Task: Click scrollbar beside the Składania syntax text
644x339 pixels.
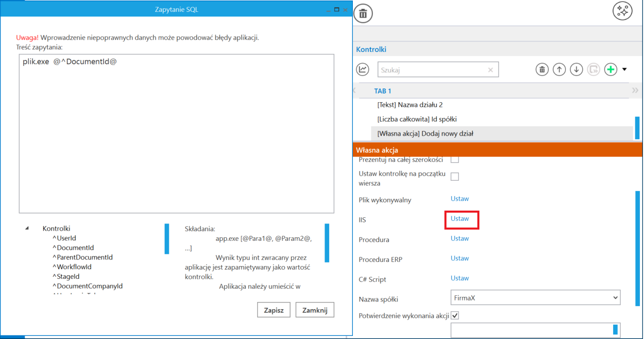Action: [x=327, y=243]
